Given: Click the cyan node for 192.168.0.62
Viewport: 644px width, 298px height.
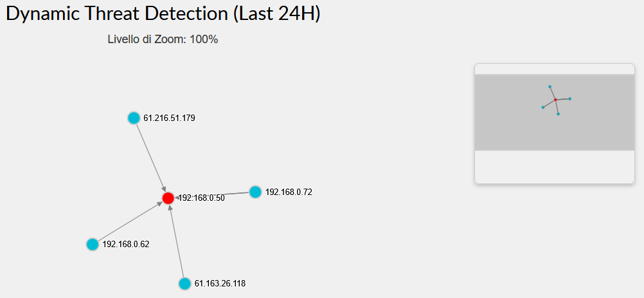Looking at the screenshot, I should click(x=93, y=245).
